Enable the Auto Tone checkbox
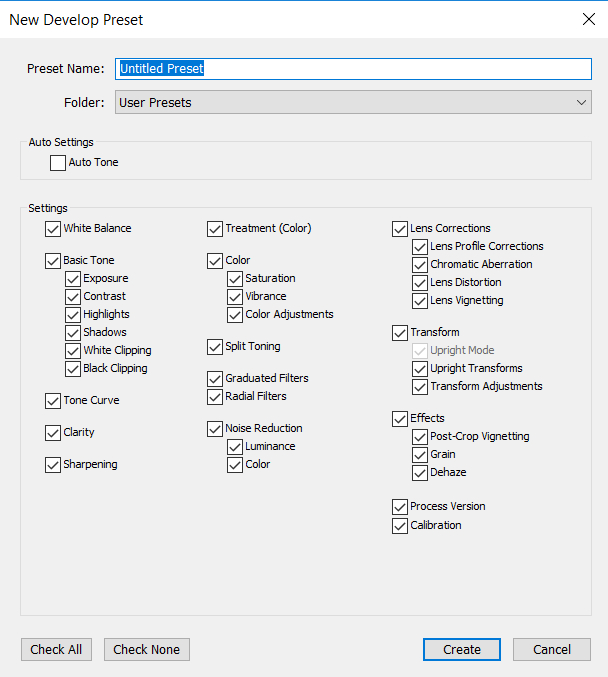Screen dimensions: 608x677 click(x=58, y=163)
